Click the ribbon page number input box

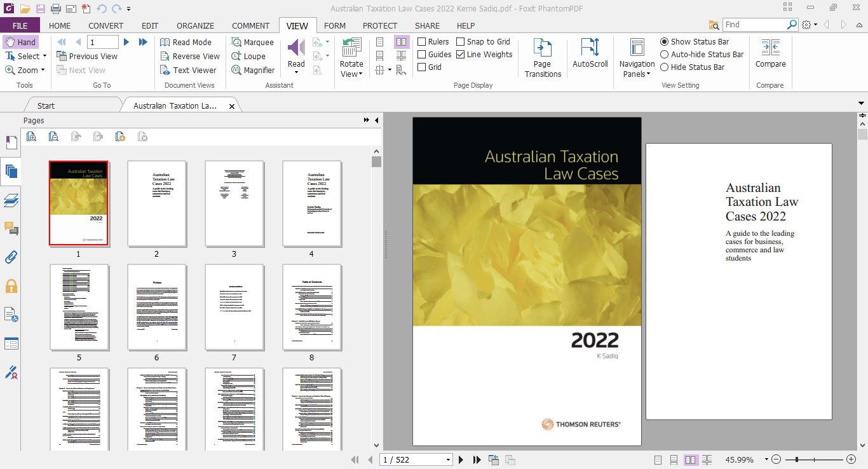103,42
